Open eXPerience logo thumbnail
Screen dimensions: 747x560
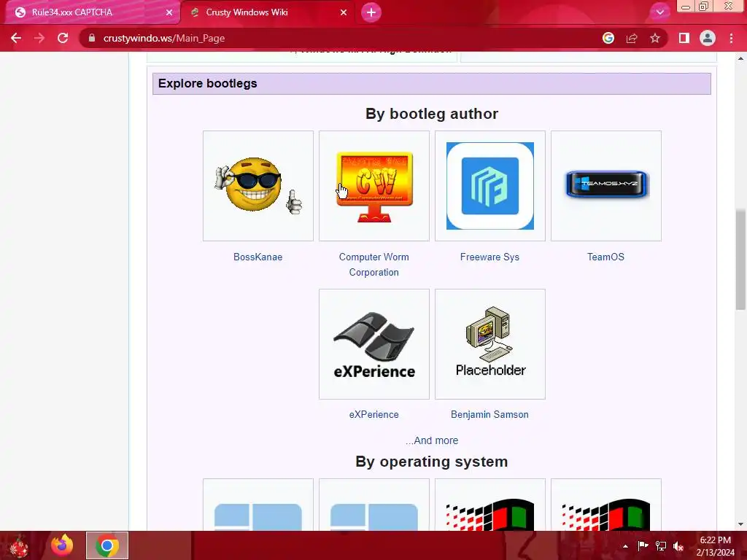374,344
